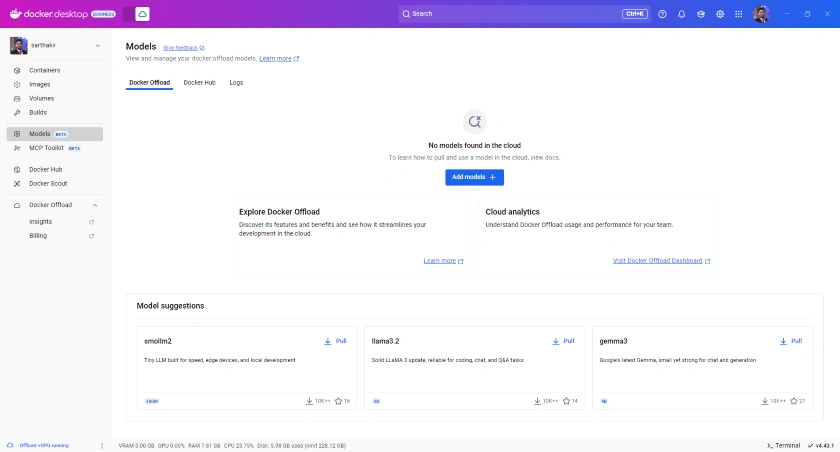Toggle the Docker Offload cloud switch

point(136,14)
